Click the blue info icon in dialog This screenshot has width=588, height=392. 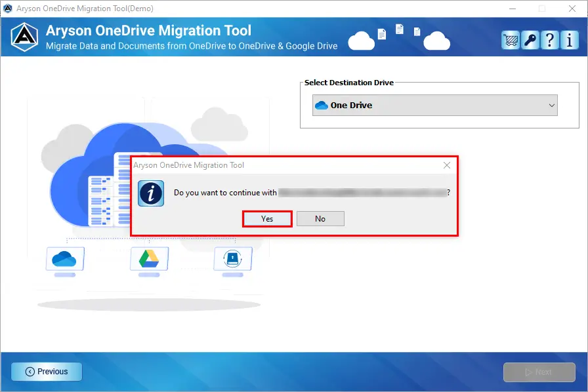(151, 193)
